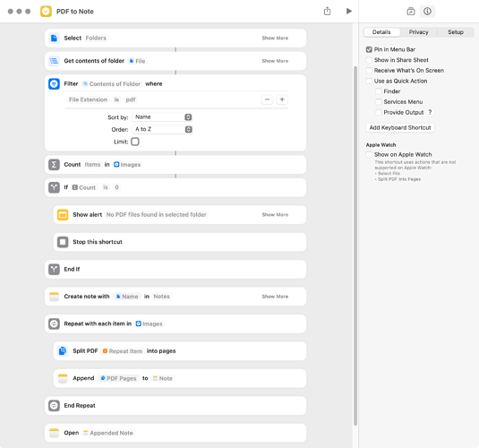This screenshot has height=448, width=479.
Task: Click the Appended Note variable token
Action: click(108, 433)
